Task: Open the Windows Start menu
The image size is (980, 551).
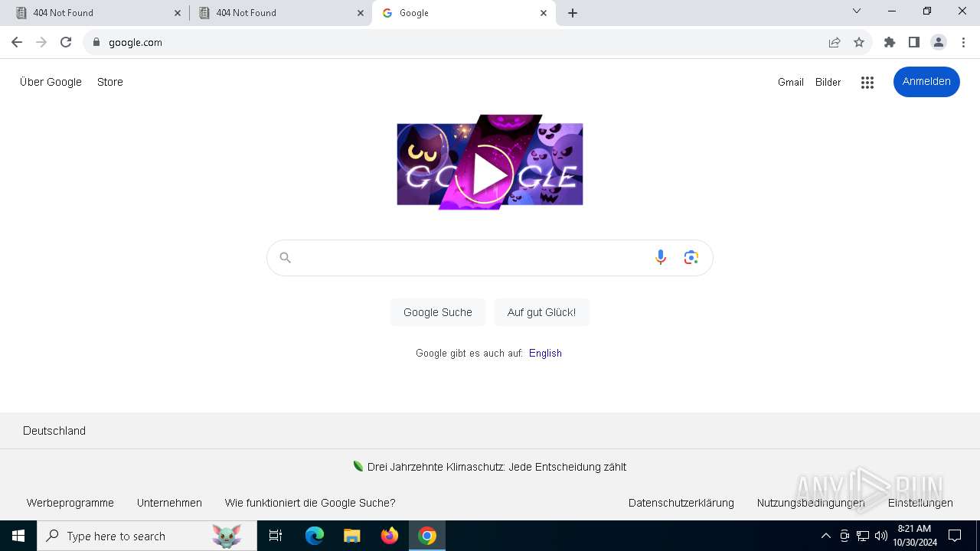Action: 18,536
